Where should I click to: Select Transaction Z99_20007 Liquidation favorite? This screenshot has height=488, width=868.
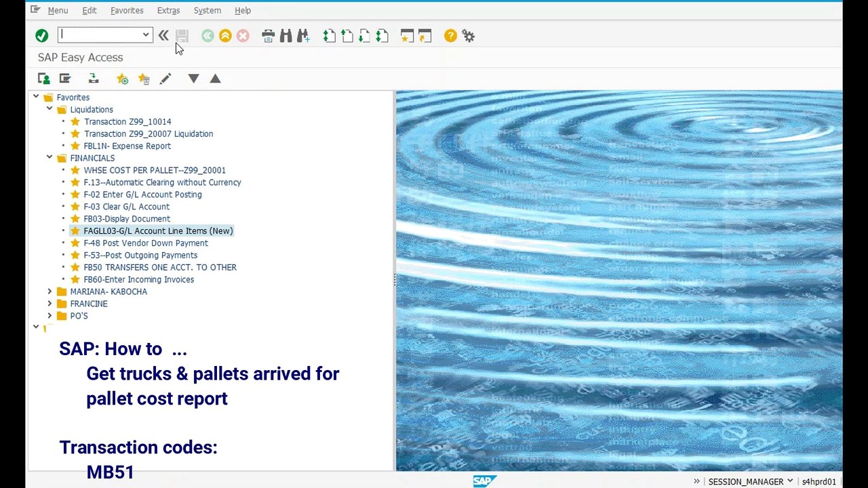(149, 134)
